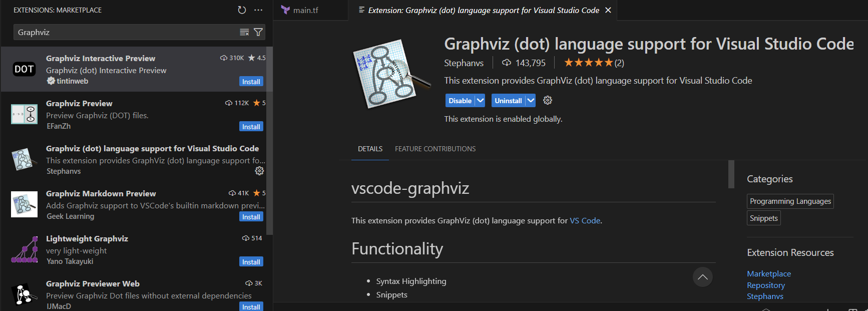Open the filter extensions funnel icon

point(258,32)
